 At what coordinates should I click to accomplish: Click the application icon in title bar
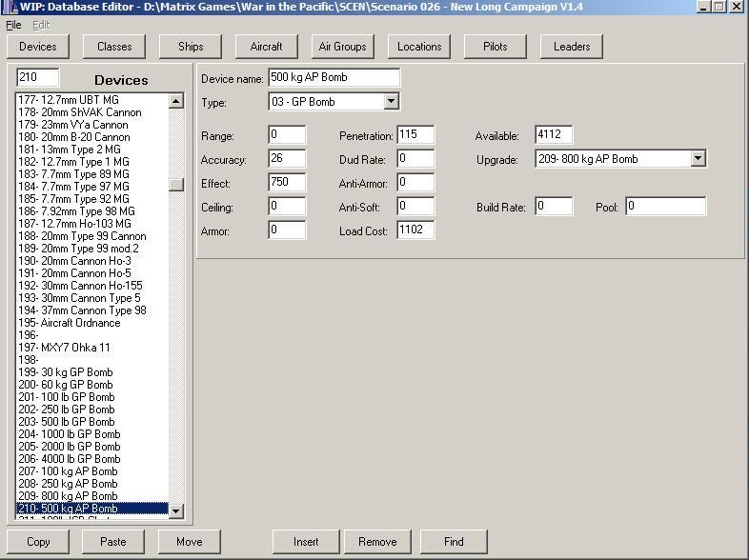point(9,7)
